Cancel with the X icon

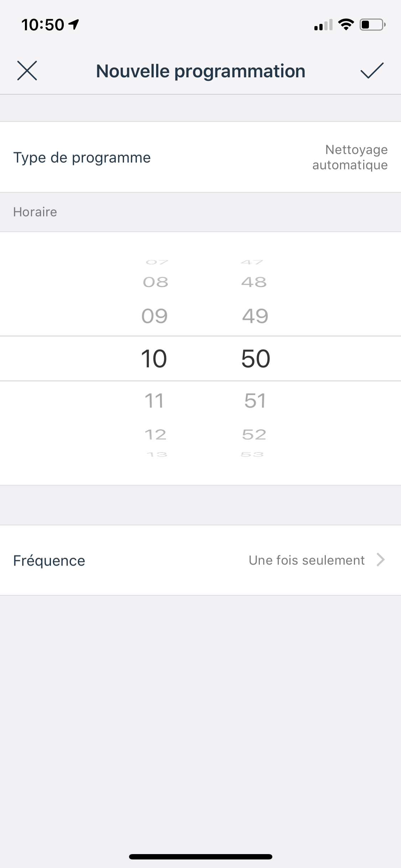(27, 71)
